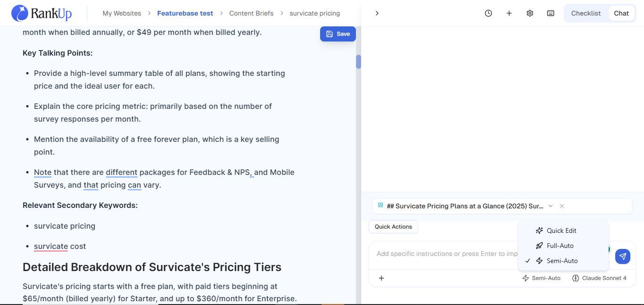Open Content Briefs breadcrumb
This screenshot has height=305, width=644.
(251, 13)
